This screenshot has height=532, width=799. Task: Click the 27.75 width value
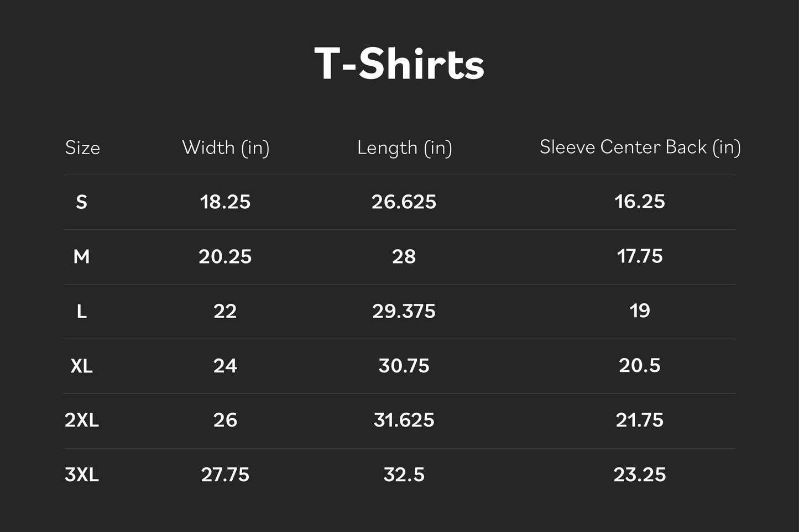point(225,475)
